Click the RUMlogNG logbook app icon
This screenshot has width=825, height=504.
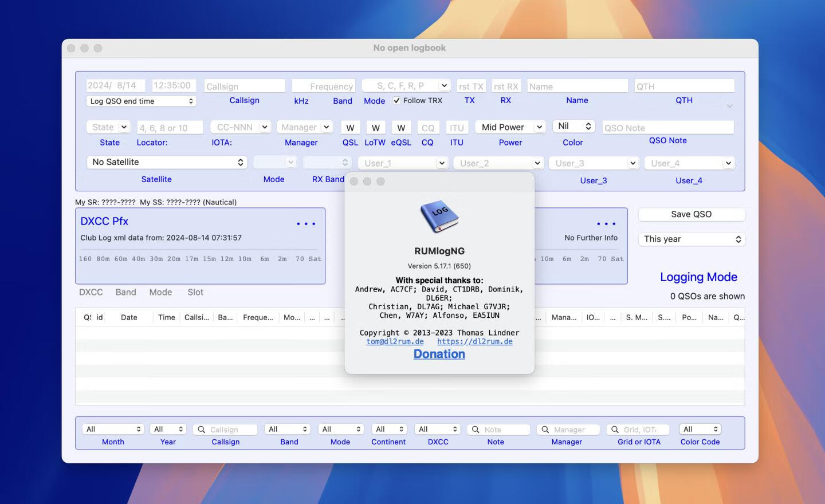click(x=439, y=217)
